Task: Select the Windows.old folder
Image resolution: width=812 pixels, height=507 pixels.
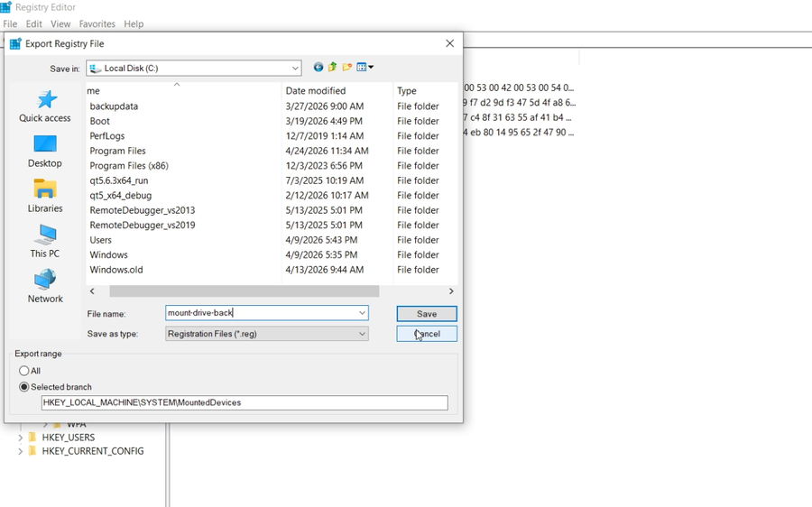Action: tap(116, 270)
